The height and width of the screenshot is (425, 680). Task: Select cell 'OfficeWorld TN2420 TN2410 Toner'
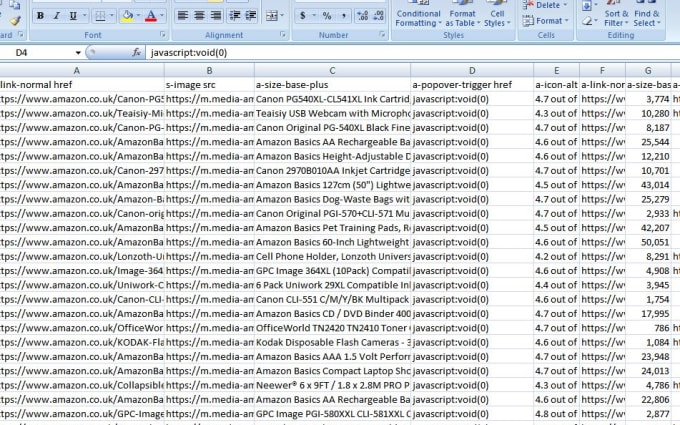[333, 328]
